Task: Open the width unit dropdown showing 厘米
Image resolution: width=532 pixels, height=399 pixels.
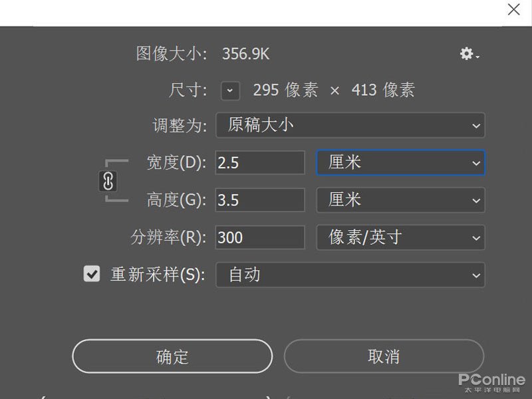Action: (400, 162)
